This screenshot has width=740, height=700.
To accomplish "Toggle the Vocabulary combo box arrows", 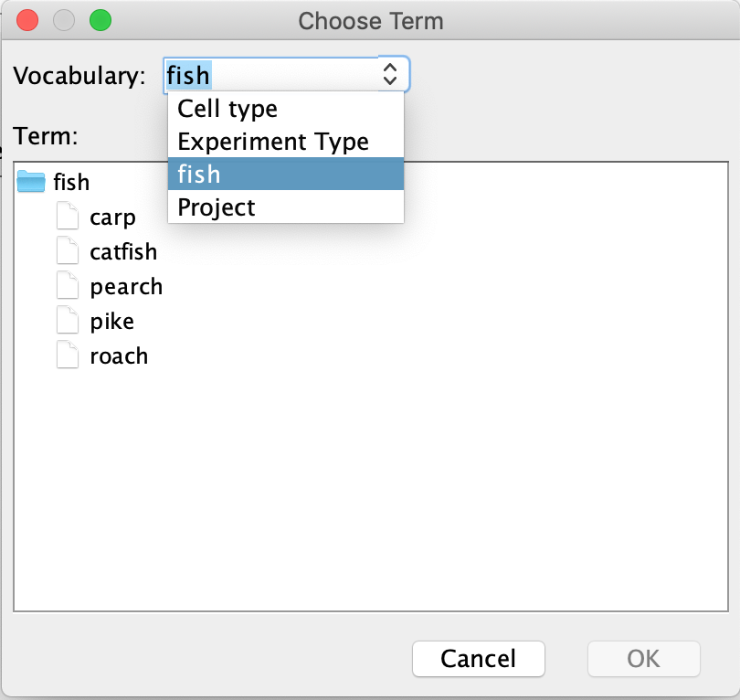I will click(x=390, y=74).
